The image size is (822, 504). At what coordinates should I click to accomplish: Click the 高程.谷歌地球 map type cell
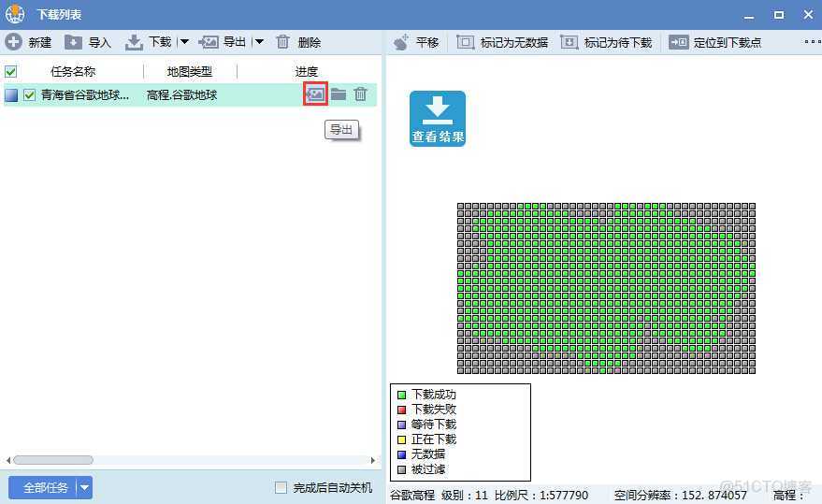(x=181, y=95)
